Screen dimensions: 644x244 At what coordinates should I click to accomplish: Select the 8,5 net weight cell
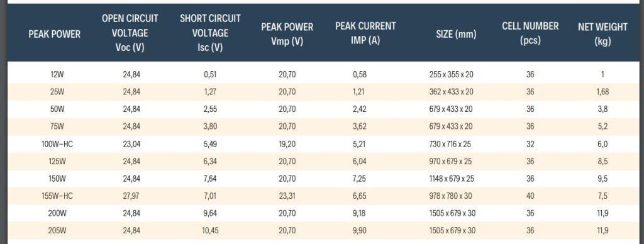click(x=602, y=162)
